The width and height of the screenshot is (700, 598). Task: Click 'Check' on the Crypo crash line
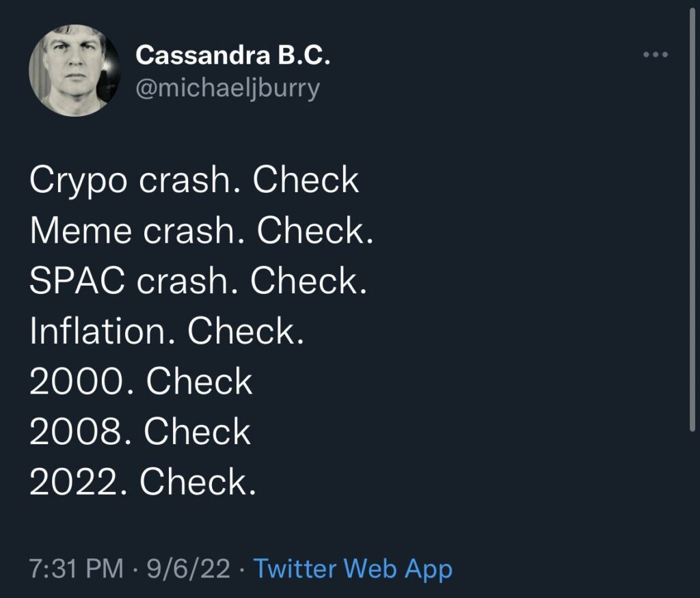[x=306, y=180]
